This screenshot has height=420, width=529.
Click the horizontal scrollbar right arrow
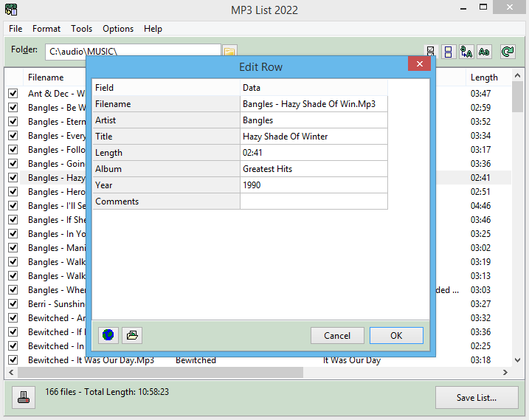coord(505,373)
